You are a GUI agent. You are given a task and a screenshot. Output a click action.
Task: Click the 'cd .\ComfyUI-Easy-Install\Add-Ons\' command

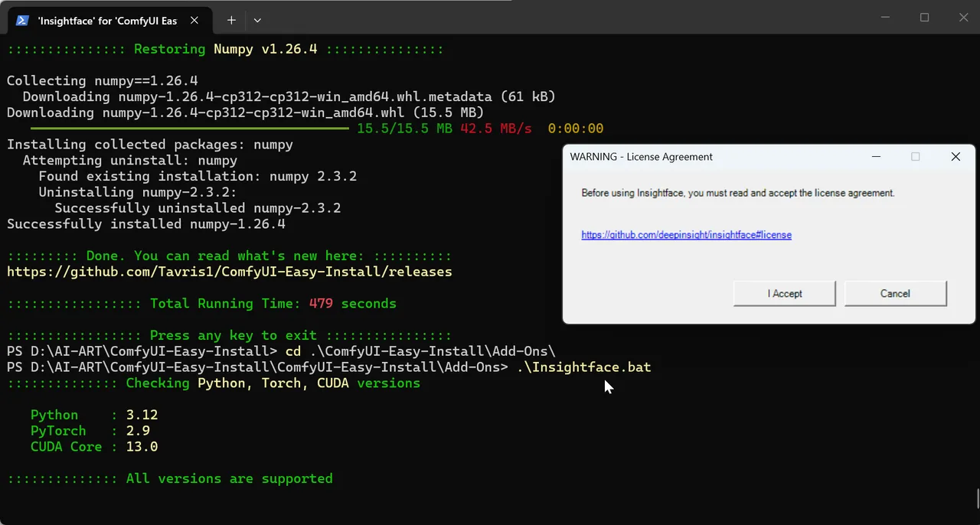(420, 352)
